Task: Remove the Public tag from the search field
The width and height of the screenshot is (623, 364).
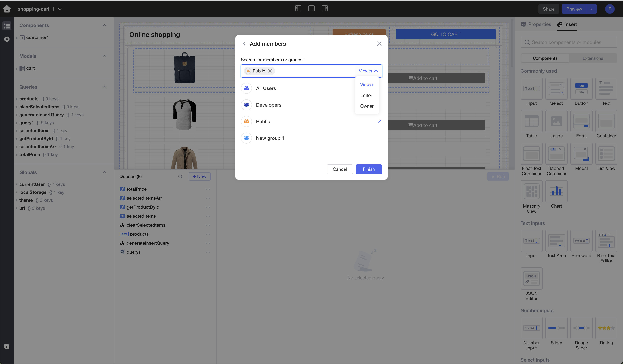Action: click(x=270, y=71)
